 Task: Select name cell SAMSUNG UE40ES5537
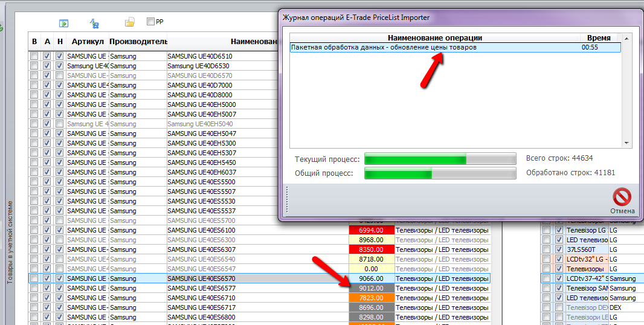click(x=222, y=211)
